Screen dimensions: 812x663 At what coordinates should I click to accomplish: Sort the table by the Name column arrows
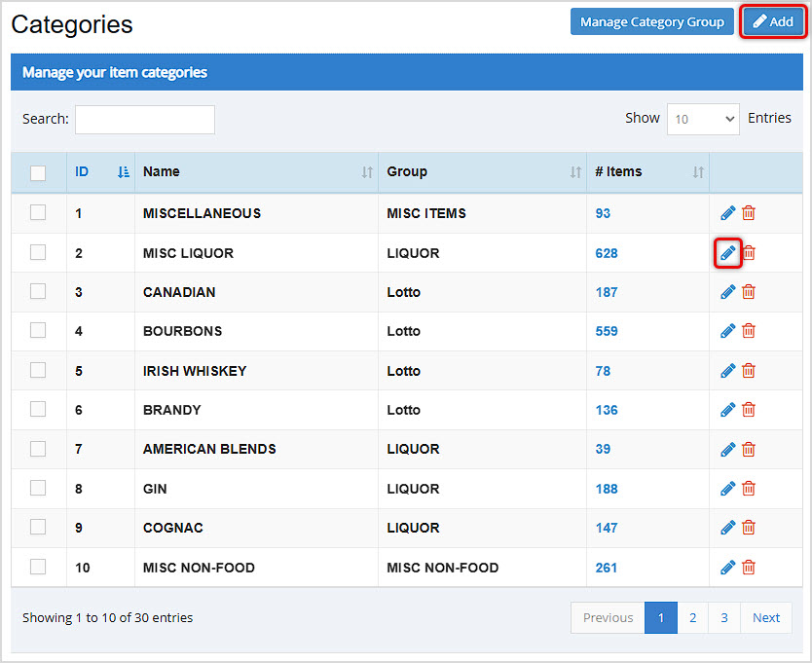point(368,171)
